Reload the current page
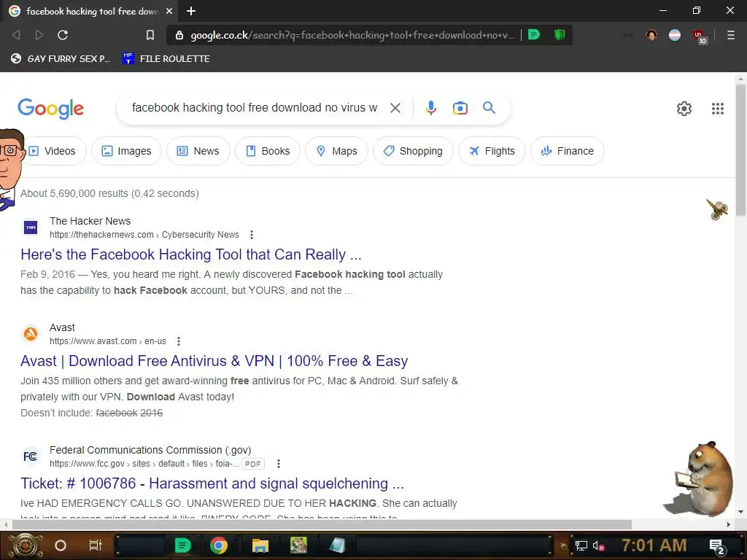The width and height of the screenshot is (747, 560). point(63,35)
